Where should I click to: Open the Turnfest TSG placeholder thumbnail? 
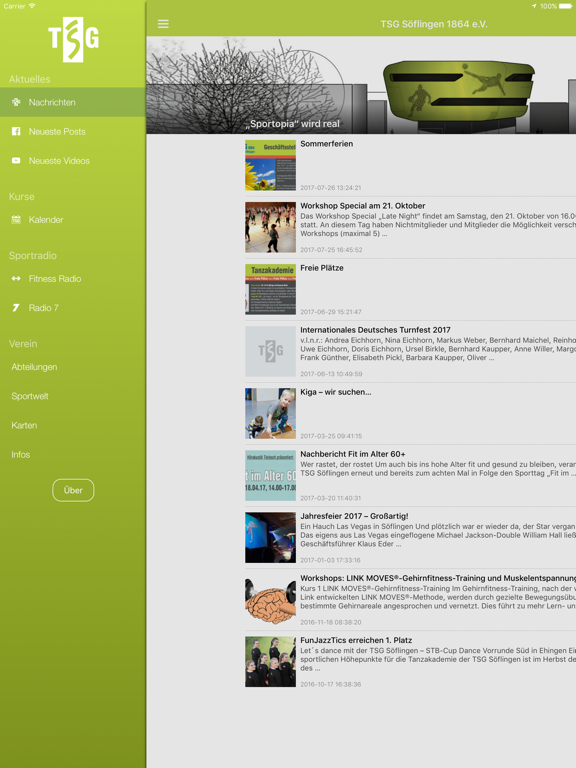click(x=270, y=351)
